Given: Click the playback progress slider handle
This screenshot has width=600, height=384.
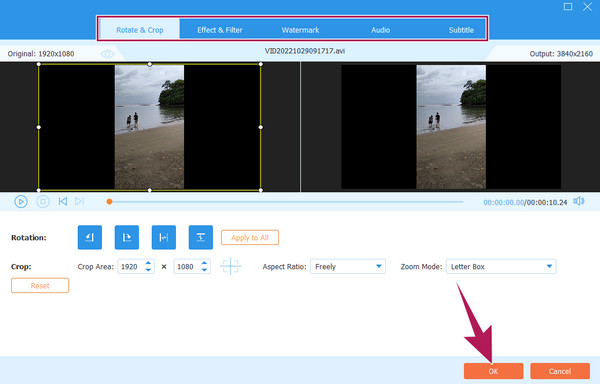Looking at the screenshot, I should (x=109, y=202).
